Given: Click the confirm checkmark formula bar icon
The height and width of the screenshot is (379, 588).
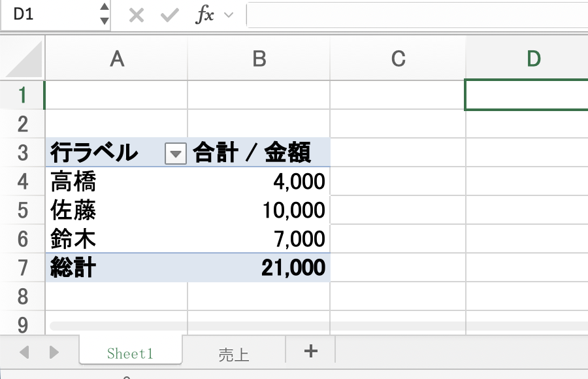Looking at the screenshot, I should coord(169,16).
